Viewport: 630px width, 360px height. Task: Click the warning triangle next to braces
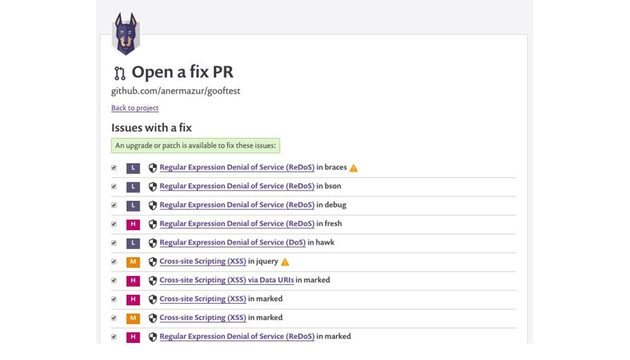point(353,168)
